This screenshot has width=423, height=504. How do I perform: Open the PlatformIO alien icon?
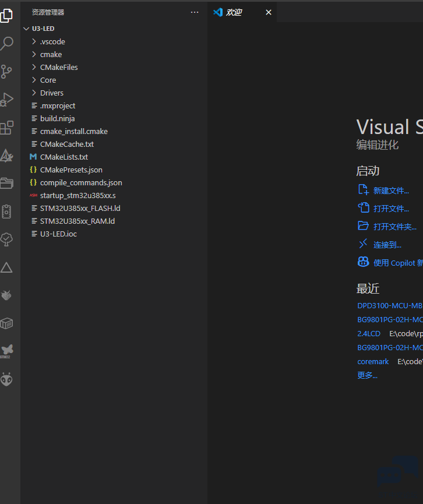pyautogui.click(x=6, y=379)
